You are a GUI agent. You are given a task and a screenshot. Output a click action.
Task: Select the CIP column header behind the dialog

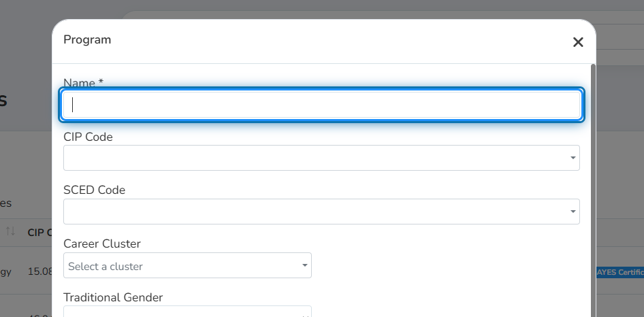(40, 233)
